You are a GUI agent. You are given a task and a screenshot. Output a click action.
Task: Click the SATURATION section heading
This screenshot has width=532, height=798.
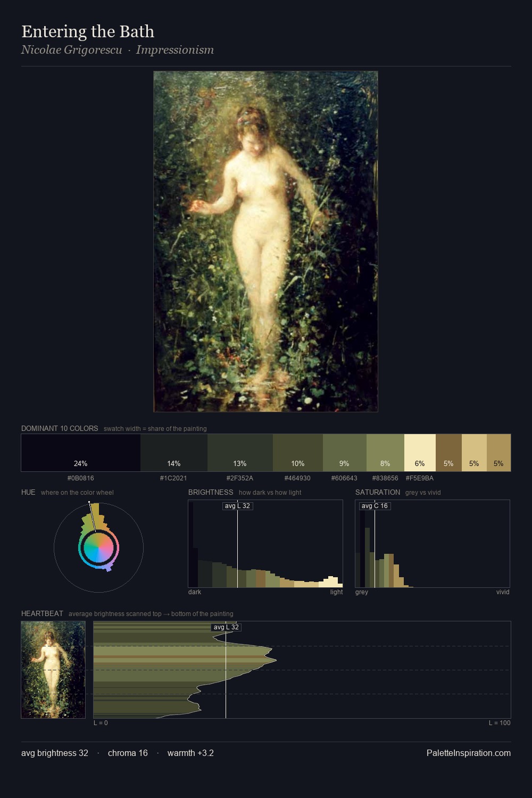click(378, 492)
